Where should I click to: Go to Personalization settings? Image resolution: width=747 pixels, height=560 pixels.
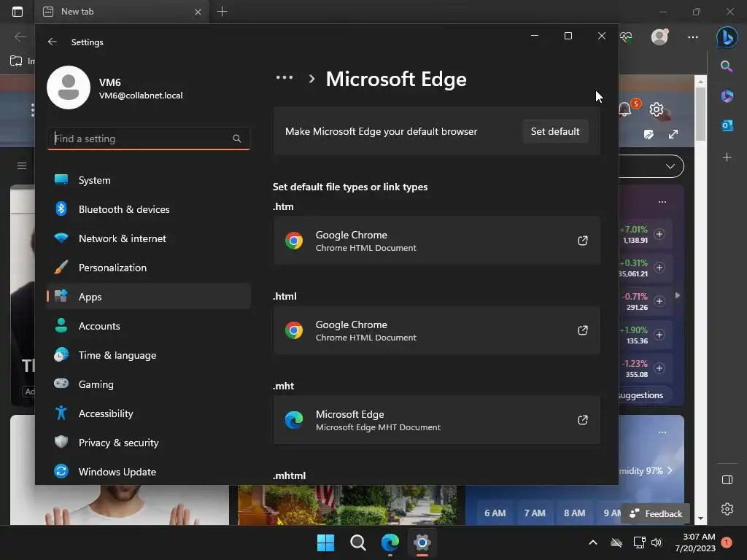point(149,268)
